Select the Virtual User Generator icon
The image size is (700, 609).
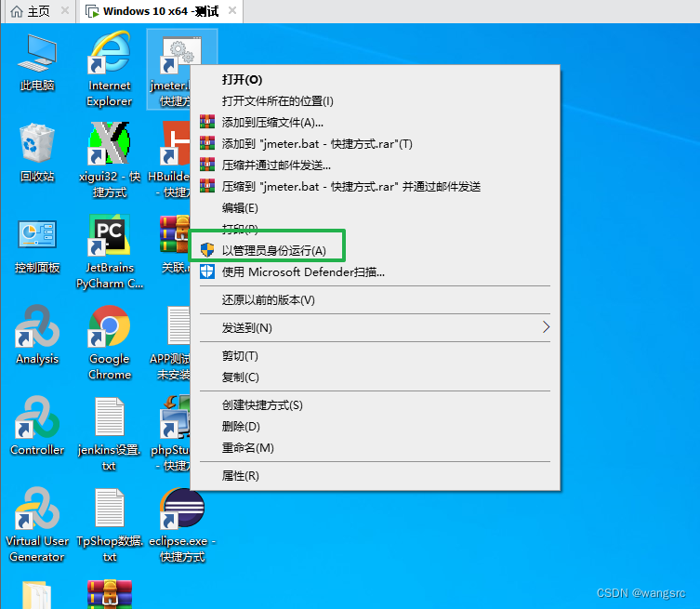coord(37,508)
